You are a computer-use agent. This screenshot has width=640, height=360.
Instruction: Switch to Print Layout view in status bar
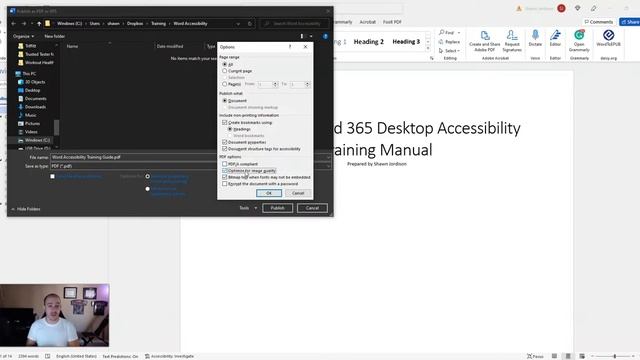[x=568, y=356]
